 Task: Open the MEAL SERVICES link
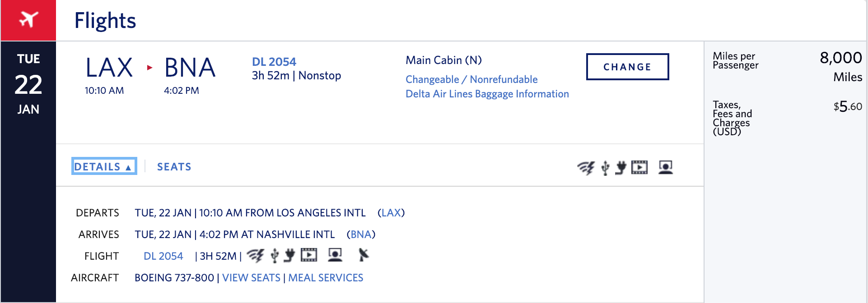[x=326, y=278]
